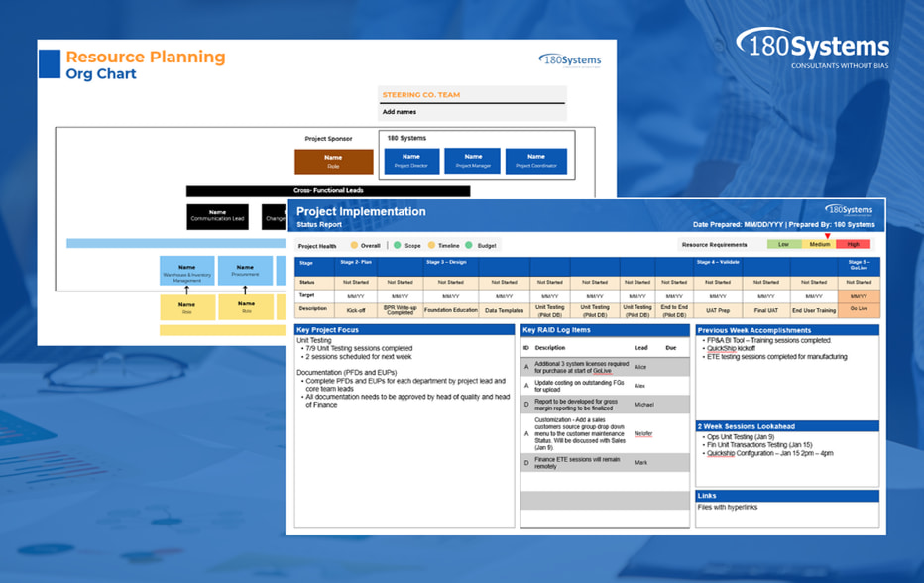924x583 pixels.
Task: Select the RAID row assigned to Michael
Action: tap(605, 405)
